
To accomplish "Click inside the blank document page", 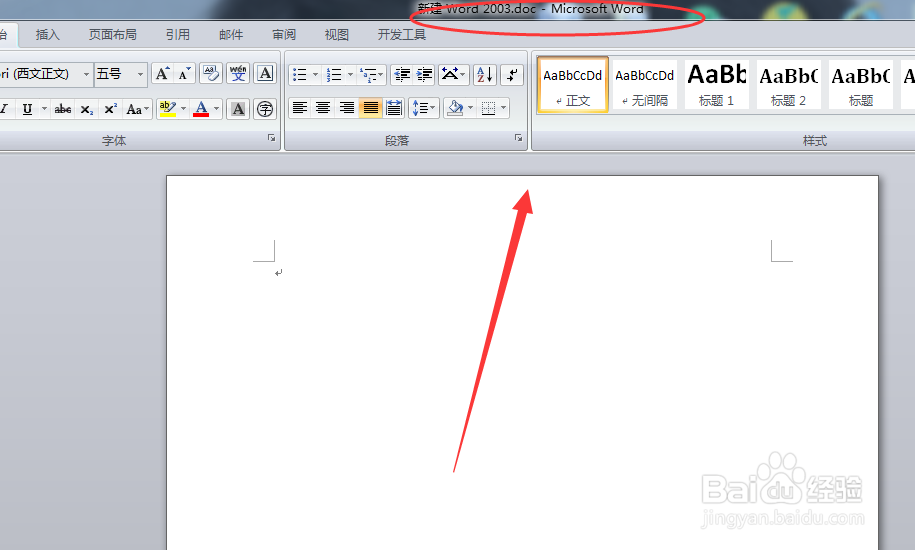I will (x=522, y=362).
